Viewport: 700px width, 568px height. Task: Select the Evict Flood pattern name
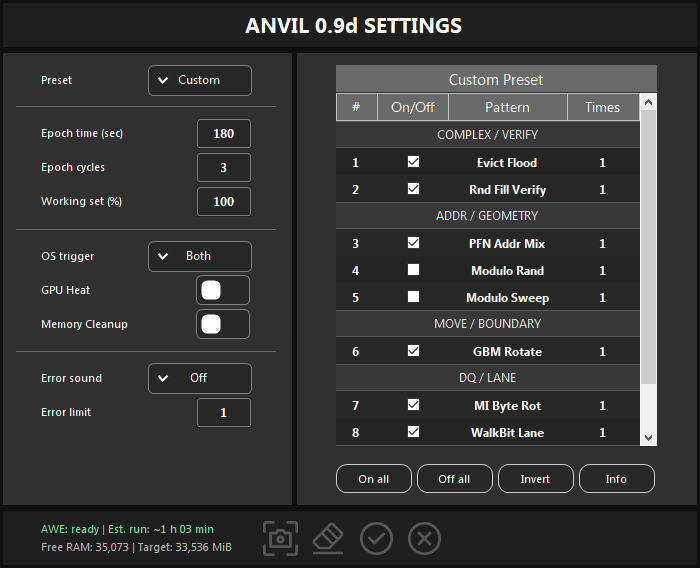pyautogui.click(x=507, y=163)
